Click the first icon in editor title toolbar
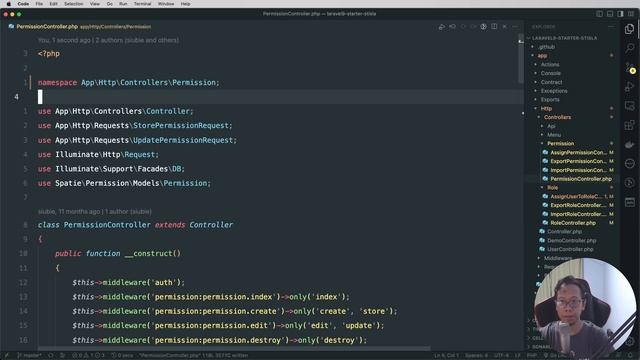 (442, 27)
